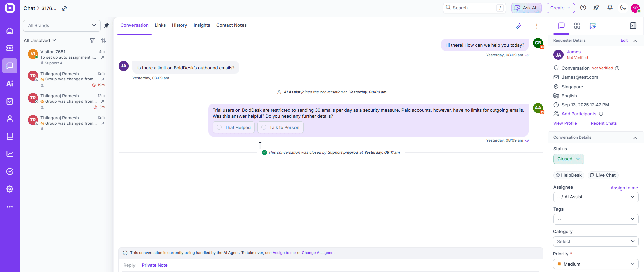
Task: Open the Contacts icon in sidebar
Action: coord(10,119)
